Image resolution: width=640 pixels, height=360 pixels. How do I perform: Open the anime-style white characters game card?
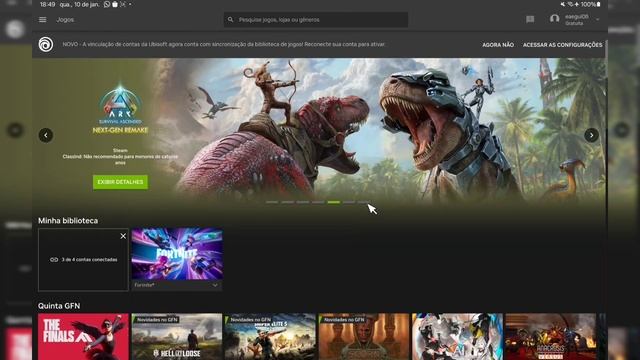(457, 337)
